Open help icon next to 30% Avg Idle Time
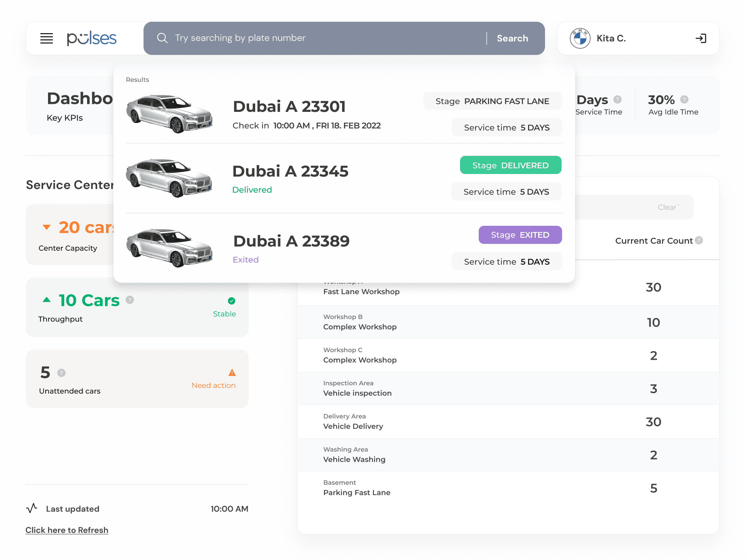Viewport: 746px width, 560px height. tap(684, 99)
